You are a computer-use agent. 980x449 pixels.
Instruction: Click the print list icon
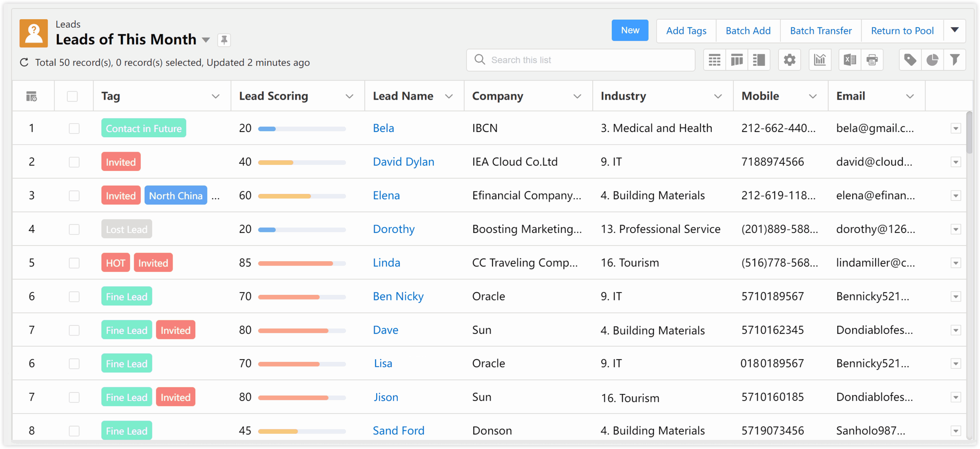click(x=872, y=60)
